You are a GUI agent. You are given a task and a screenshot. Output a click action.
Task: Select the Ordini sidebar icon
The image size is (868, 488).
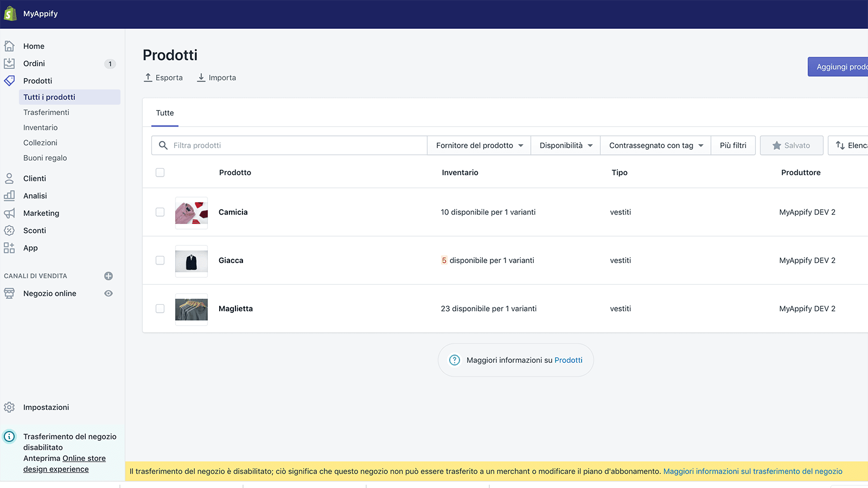(9, 63)
